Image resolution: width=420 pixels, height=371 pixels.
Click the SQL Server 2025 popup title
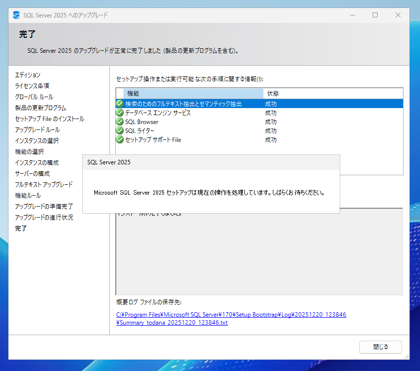coord(109,162)
